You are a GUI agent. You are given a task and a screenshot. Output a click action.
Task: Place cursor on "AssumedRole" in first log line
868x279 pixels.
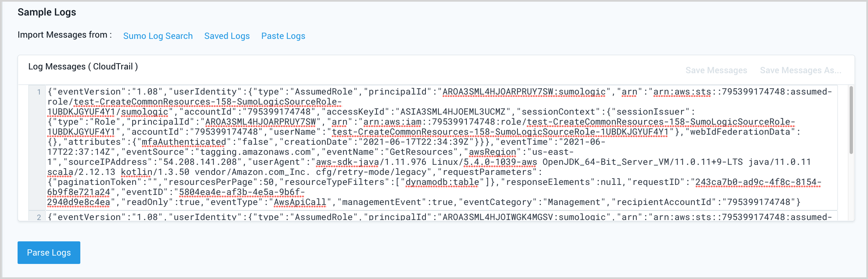(324, 92)
